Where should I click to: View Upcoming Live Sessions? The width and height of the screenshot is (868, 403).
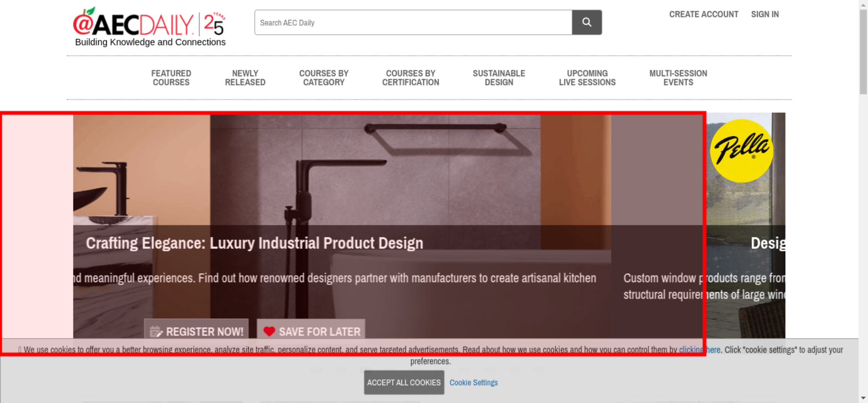(x=587, y=78)
